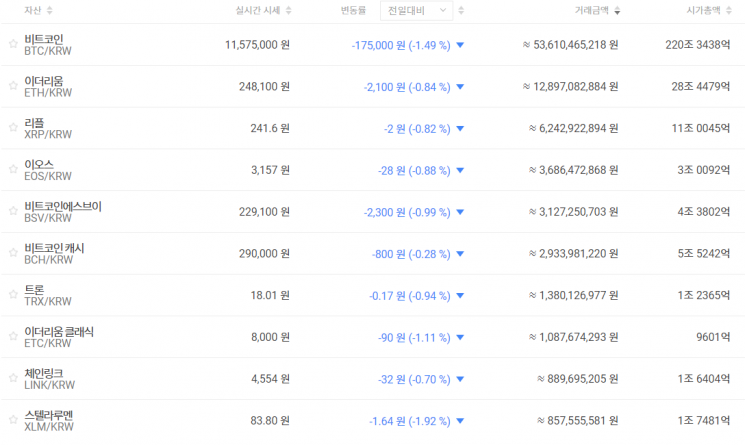The height and width of the screenshot is (445, 745).
Task: Click the down triangle in TRX row
Action: (x=460, y=296)
